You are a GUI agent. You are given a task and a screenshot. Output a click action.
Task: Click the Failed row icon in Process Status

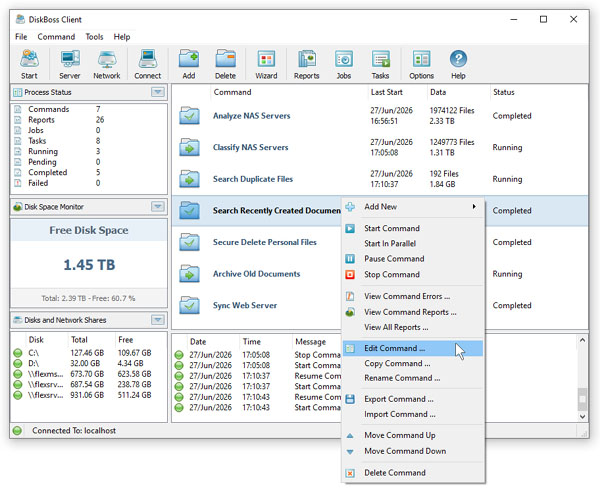pos(18,183)
